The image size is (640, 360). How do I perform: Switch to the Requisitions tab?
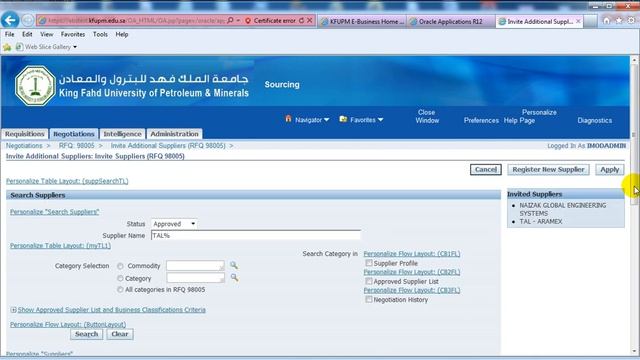pos(24,134)
